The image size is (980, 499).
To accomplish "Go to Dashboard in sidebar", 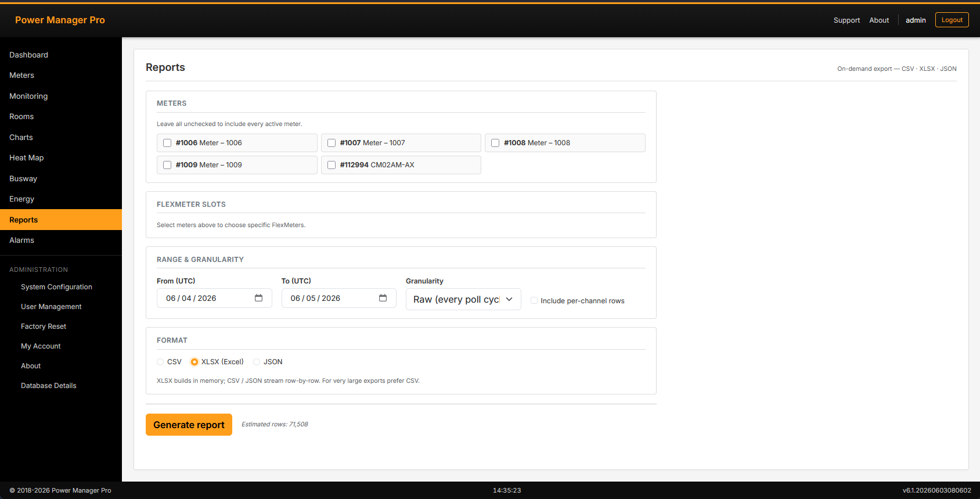I will tap(61, 55).
